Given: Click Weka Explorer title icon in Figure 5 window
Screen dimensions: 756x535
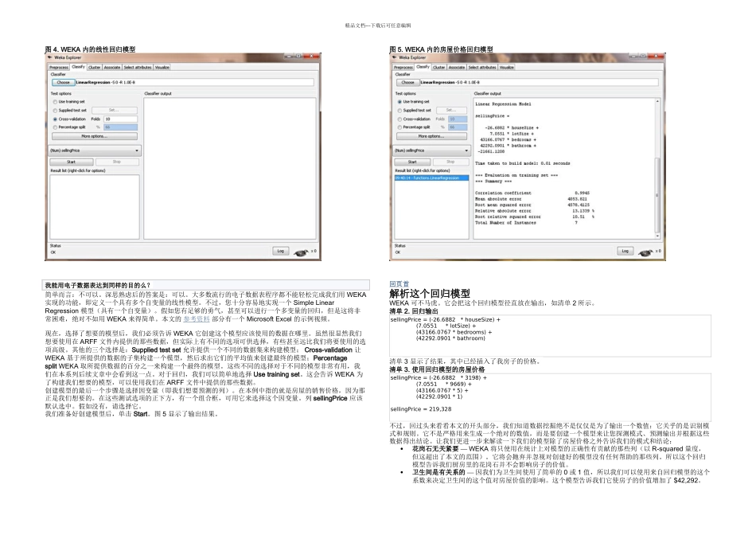Looking at the screenshot, I should coord(394,57).
